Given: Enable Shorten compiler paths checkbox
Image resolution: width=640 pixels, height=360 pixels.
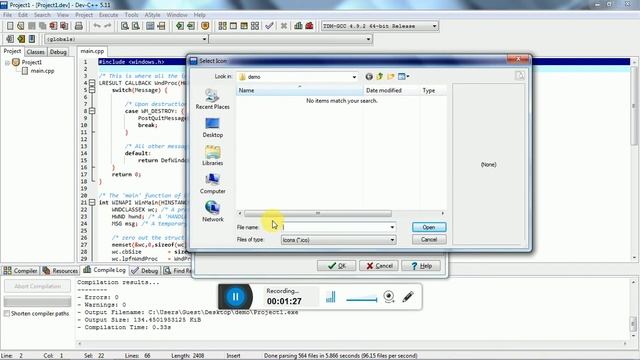Looking at the screenshot, I should 7,313.
